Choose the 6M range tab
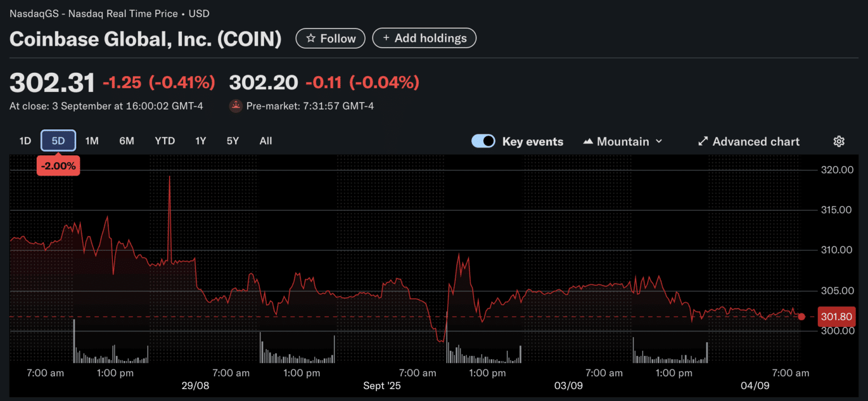The height and width of the screenshot is (401, 868). coord(127,141)
